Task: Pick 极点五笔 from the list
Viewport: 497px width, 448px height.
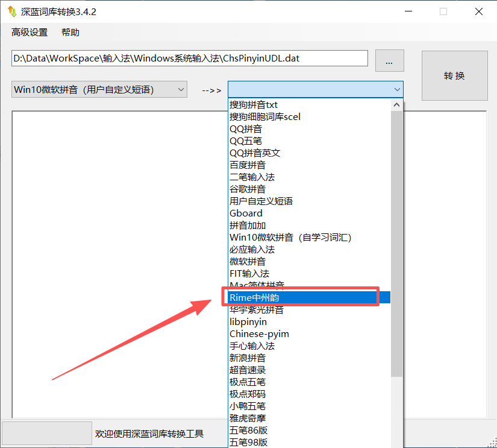Action: click(x=310, y=382)
